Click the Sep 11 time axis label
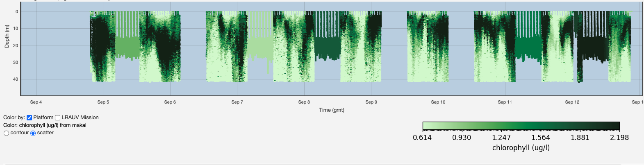The image size is (644, 165). pyautogui.click(x=505, y=102)
